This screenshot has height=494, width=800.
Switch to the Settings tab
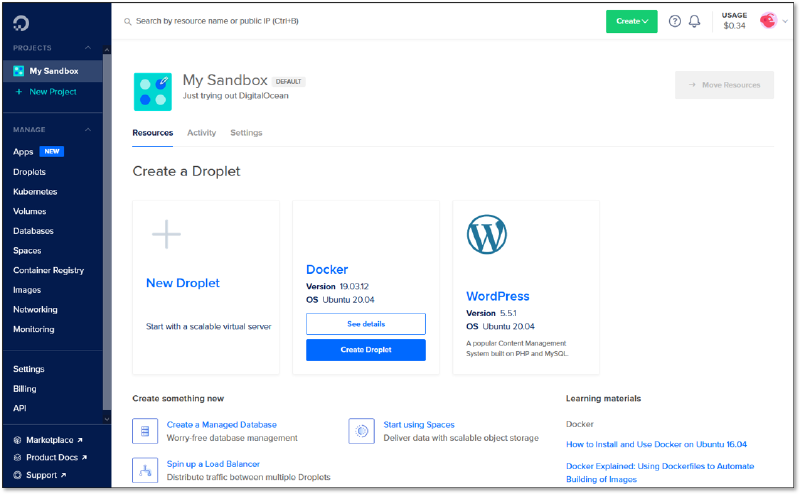[x=246, y=133]
